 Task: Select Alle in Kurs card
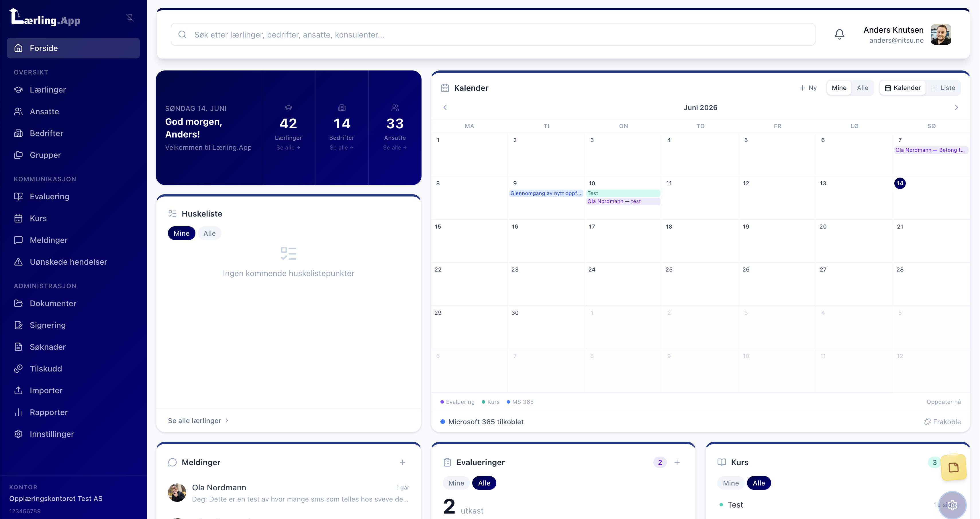[x=758, y=483]
